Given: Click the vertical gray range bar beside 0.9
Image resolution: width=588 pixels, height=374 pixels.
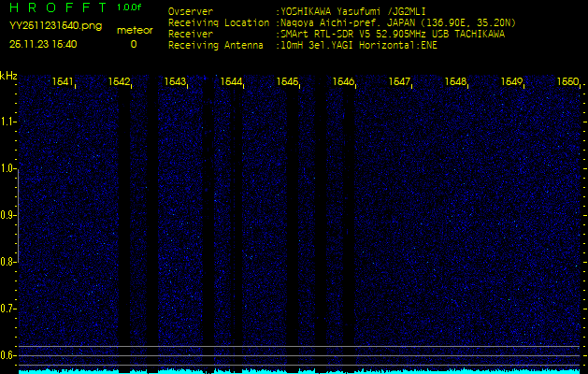Looking at the screenshot, I should [x=18, y=215].
